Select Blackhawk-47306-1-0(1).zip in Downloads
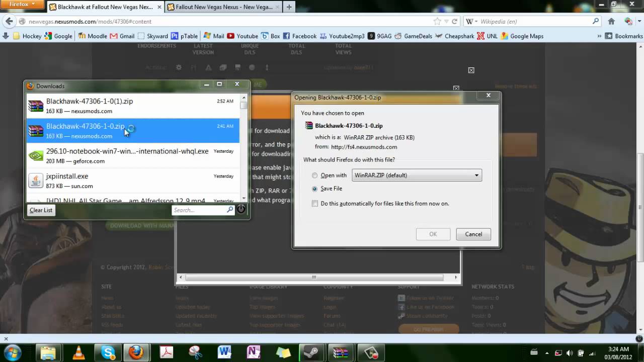The width and height of the screenshot is (644, 362). pos(133,106)
